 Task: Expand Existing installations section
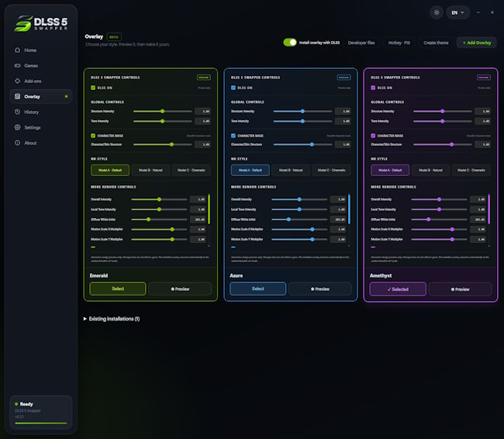pos(111,319)
